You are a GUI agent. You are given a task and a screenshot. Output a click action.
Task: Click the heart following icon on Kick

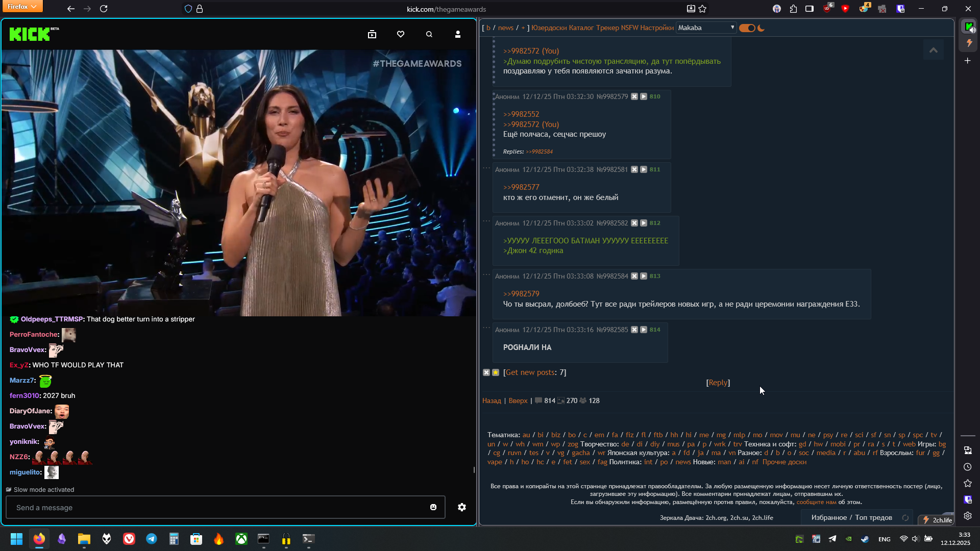coord(401,34)
